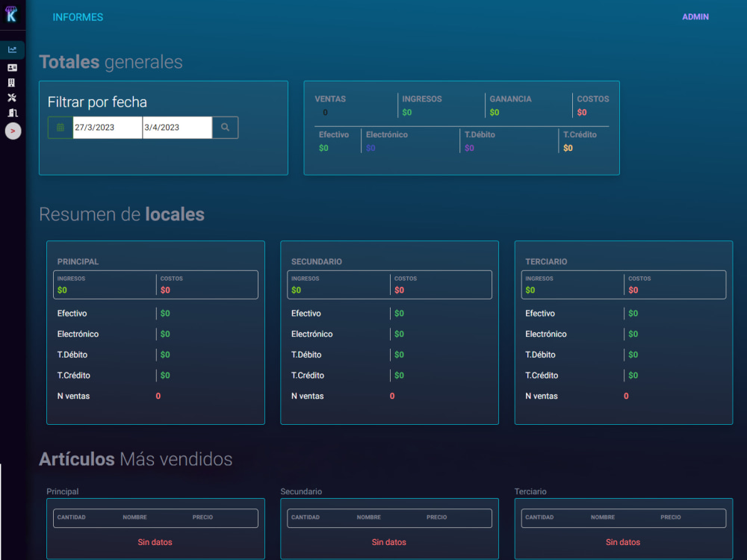This screenshot has width=747, height=560.
Task: Click the TERCIARIO card title
Action: [546, 262]
